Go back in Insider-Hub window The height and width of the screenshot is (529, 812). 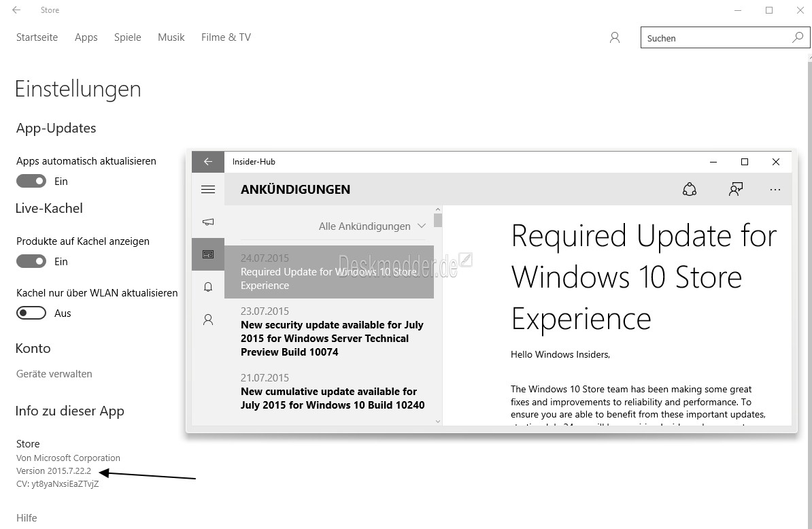(x=207, y=162)
